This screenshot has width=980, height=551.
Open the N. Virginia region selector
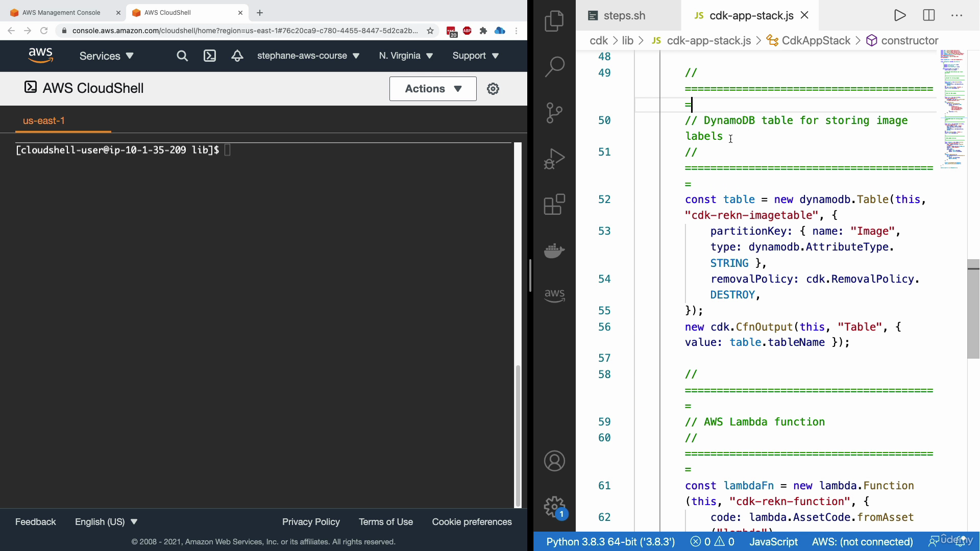pyautogui.click(x=406, y=56)
